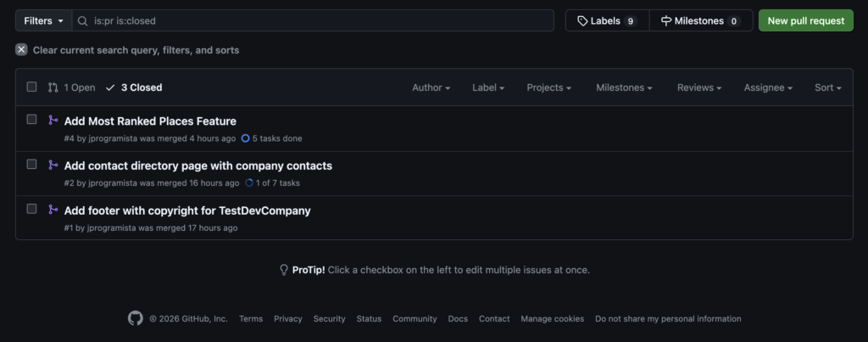Click the merged icon for the footer copyright pull request
This screenshot has width=868, height=342.
(53, 210)
